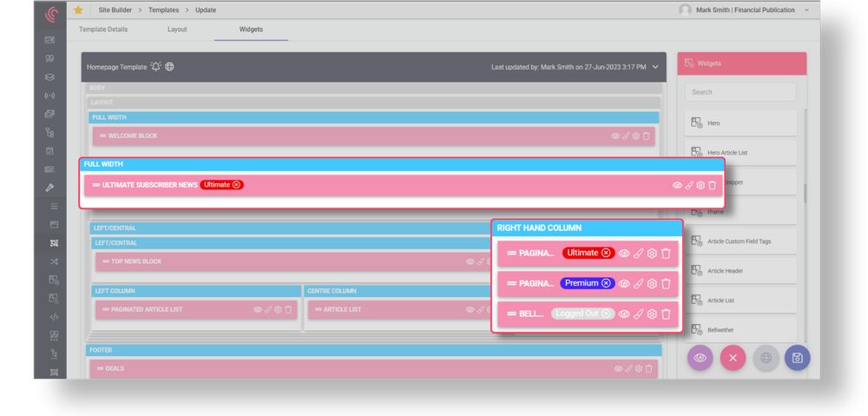
Task: Select Article Custom Field Tags widget
Action: [x=740, y=241]
